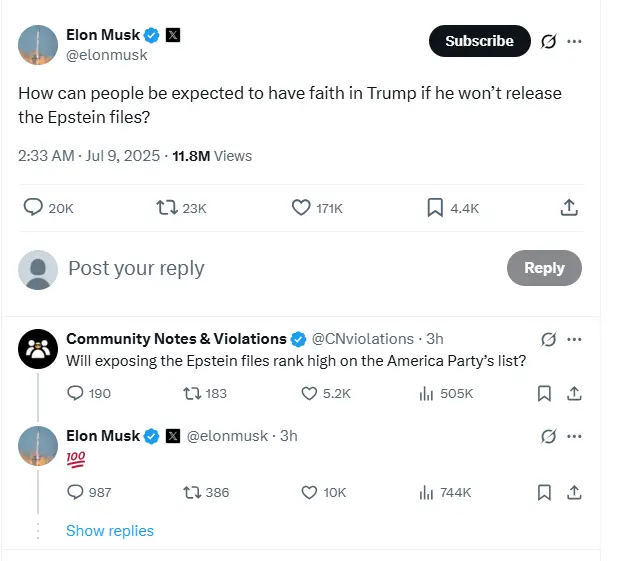Click the Grok icon beside Subscribe
Viewport: 625px width, 561px height.
click(548, 42)
